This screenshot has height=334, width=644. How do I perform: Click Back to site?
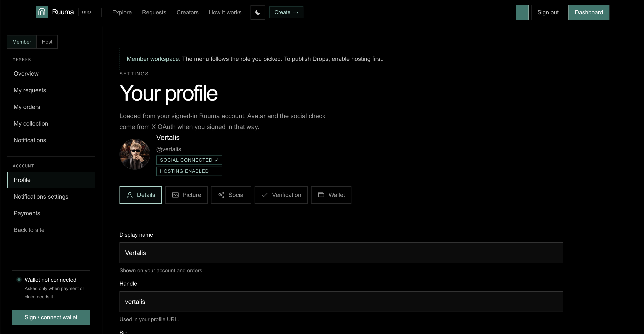(51, 230)
